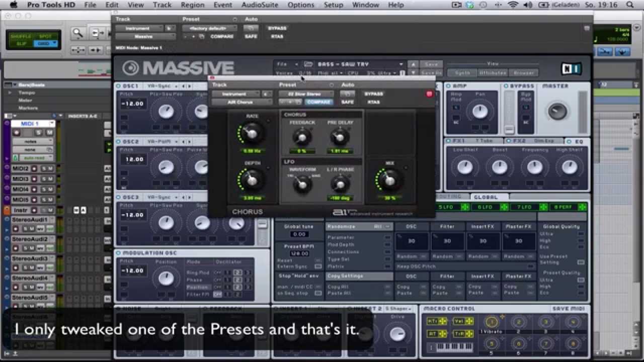Open the Apple menu
This screenshot has width=644, height=362.
(14, 5)
